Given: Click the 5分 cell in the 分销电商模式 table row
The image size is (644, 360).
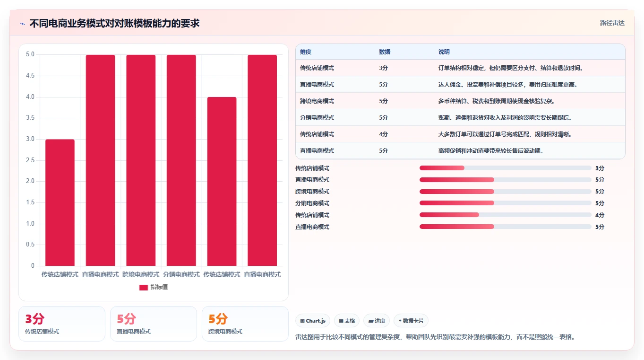Looking at the screenshot, I should (383, 118).
